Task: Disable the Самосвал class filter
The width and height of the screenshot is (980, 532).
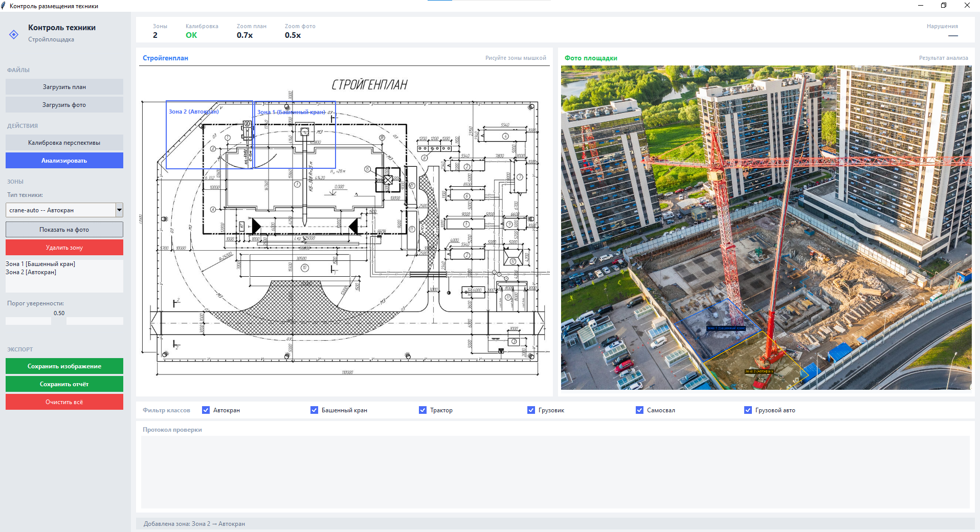Action: pyautogui.click(x=639, y=410)
